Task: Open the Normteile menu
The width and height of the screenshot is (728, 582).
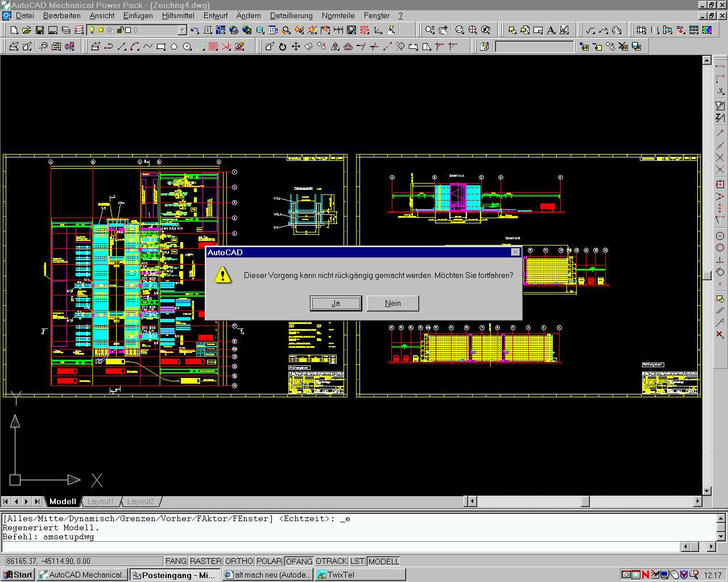Action: pyautogui.click(x=338, y=15)
